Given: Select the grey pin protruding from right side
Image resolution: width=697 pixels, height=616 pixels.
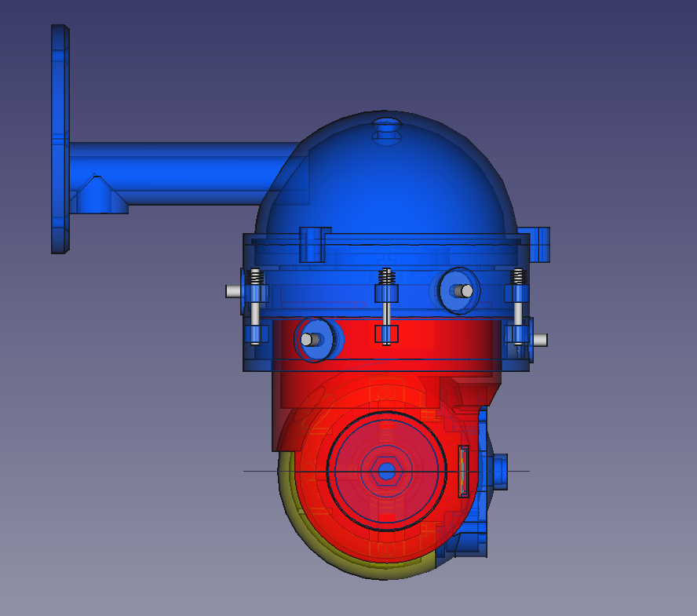Looking at the screenshot, I should [x=540, y=340].
